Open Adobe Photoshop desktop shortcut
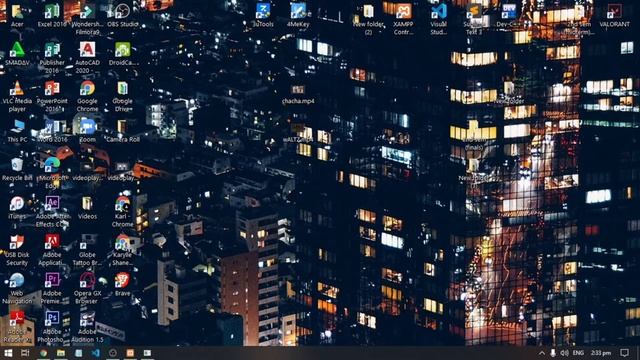 [x=52, y=327]
